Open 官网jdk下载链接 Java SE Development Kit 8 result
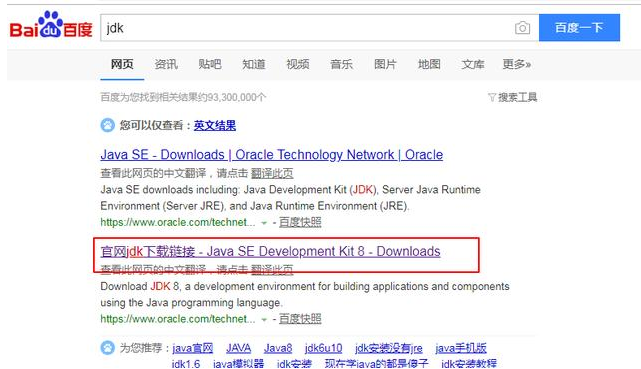Screen dimensions: 641x369 click(270, 252)
